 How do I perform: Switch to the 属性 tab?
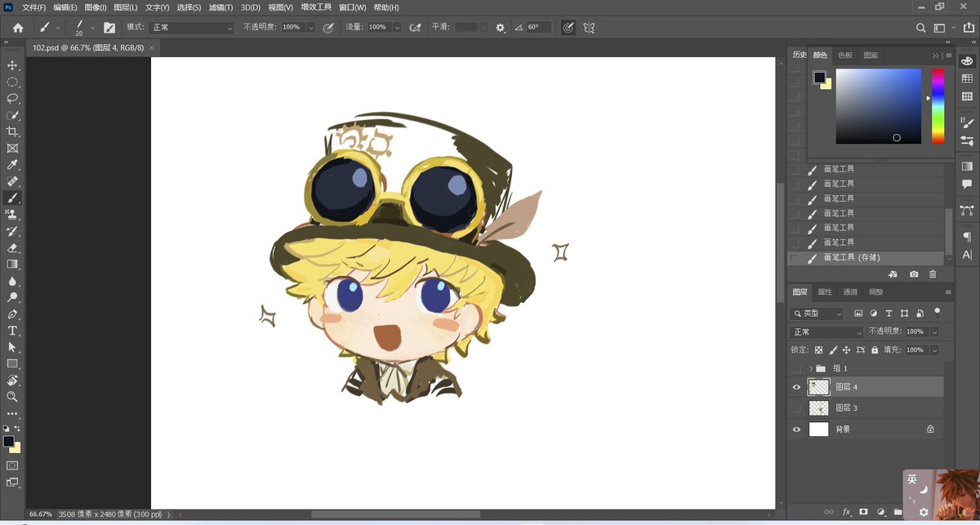pos(825,292)
